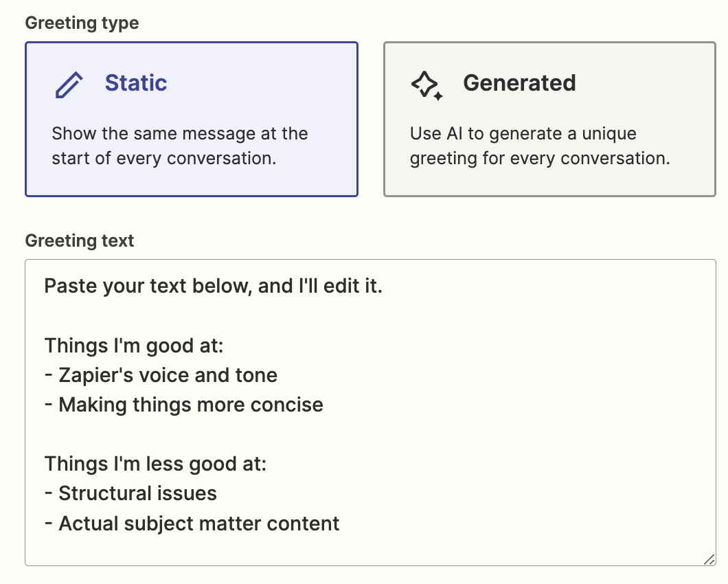Viewport: 728px width, 584px height.
Task: Click the "Show the same message" description
Action: (x=180, y=146)
